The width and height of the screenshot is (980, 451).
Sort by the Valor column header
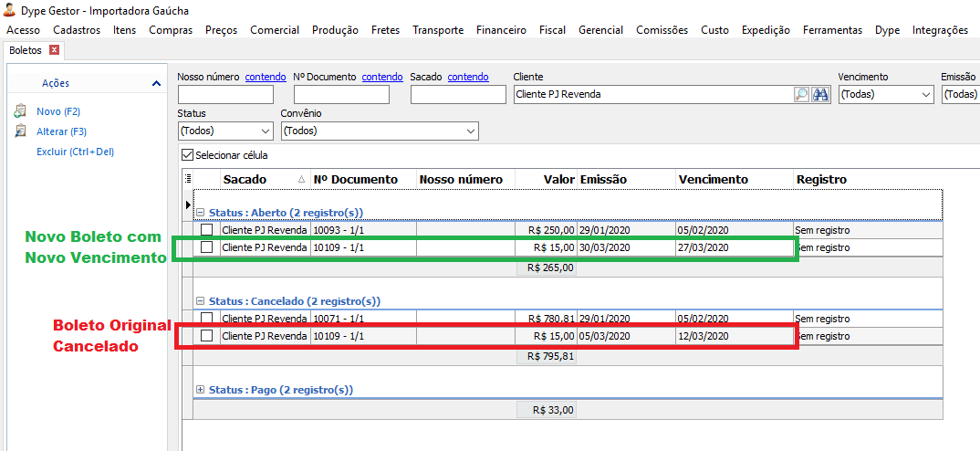tap(547, 180)
